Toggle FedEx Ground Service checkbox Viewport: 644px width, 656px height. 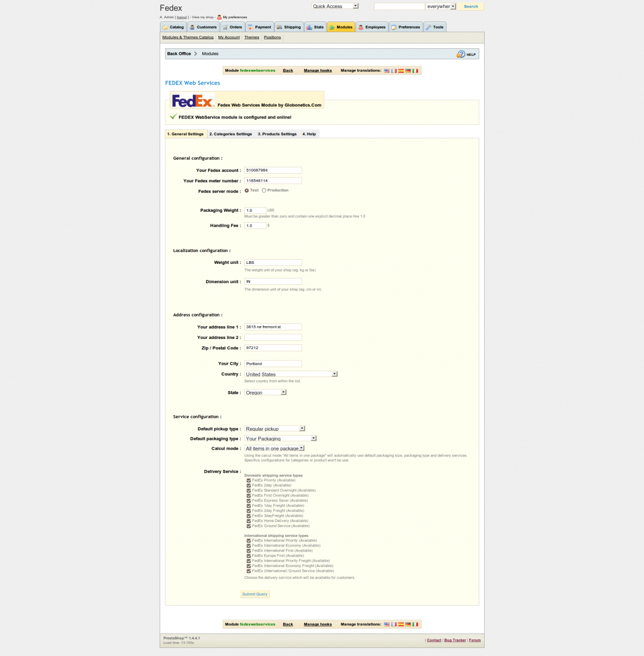[248, 526]
